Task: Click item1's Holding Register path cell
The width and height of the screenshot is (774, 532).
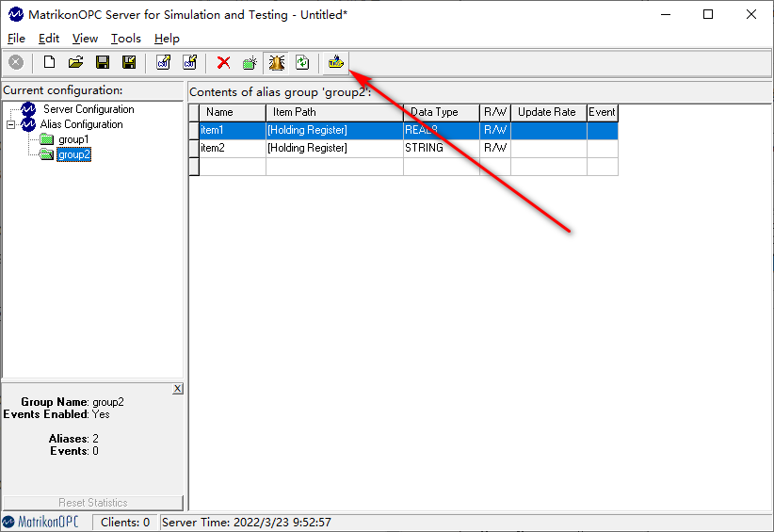Action: (334, 130)
